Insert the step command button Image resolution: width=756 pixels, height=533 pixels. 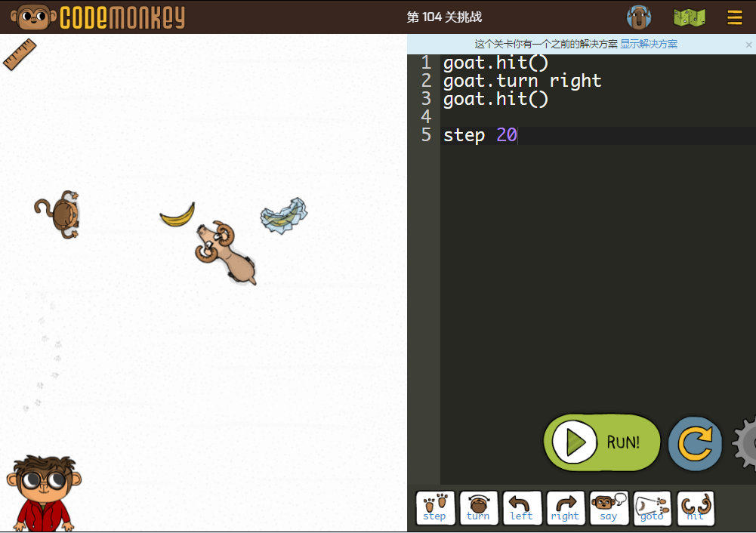pyautogui.click(x=435, y=507)
